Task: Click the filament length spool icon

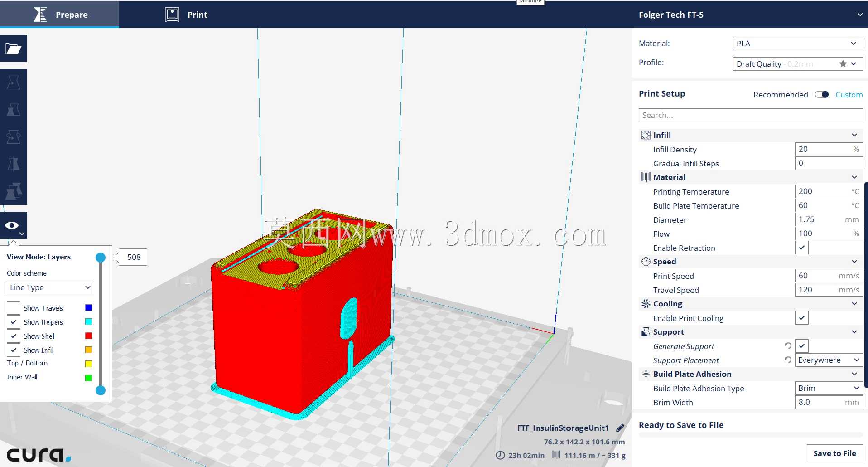Action: tap(556, 455)
